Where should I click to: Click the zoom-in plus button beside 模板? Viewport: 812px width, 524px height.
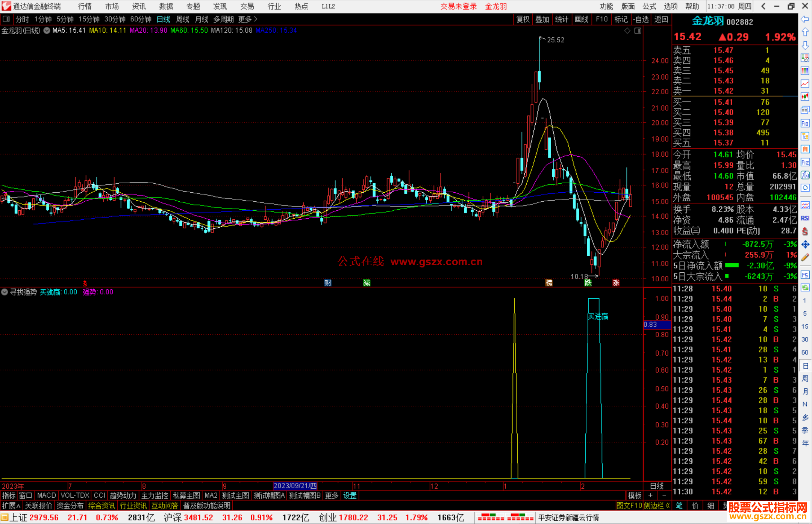[x=650, y=495]
